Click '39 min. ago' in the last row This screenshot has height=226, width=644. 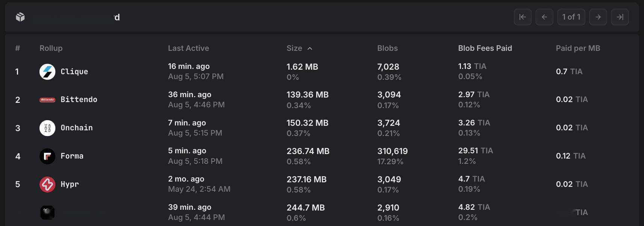(189, 207)
